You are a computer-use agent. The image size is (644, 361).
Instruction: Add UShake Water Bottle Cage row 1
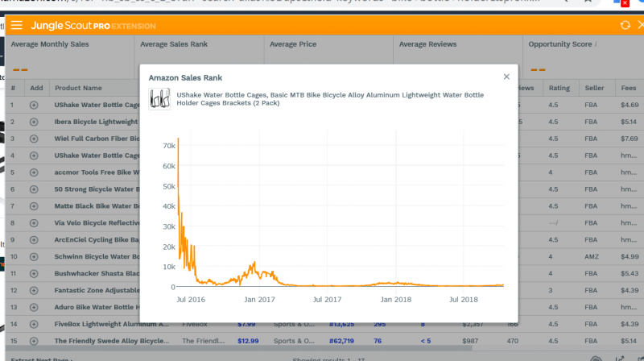click(34, 105)
